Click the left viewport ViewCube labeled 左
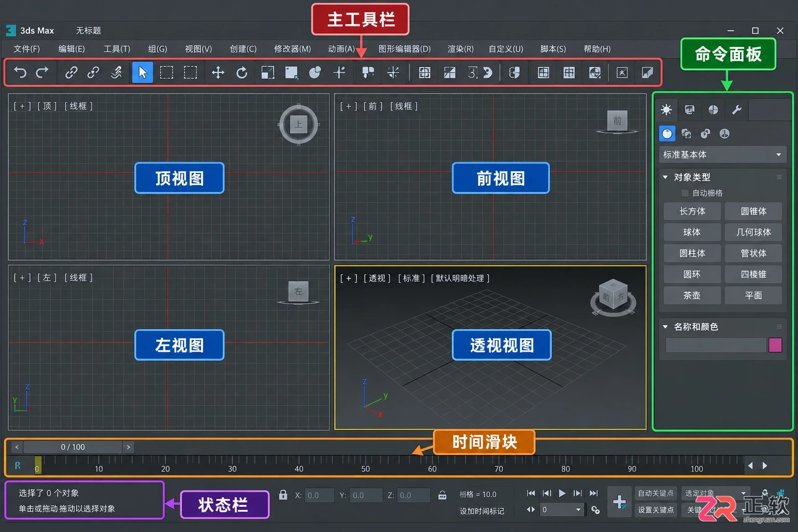Screen dimensions: 798x532 298,291
